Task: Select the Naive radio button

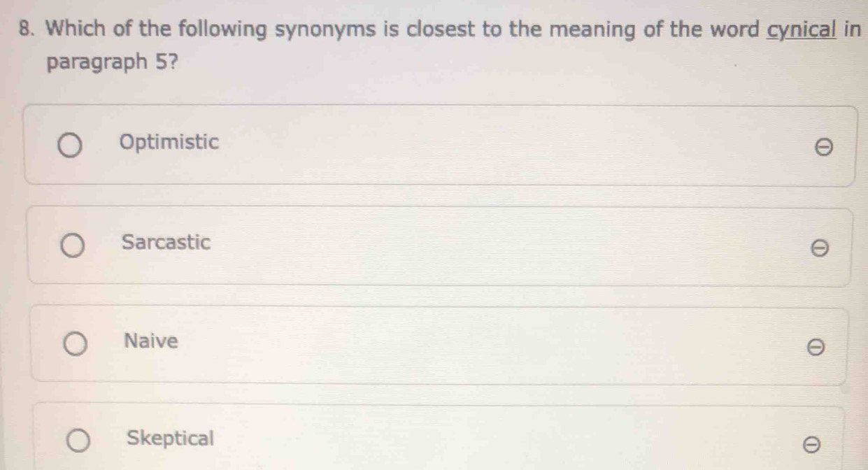Action: 75,345
